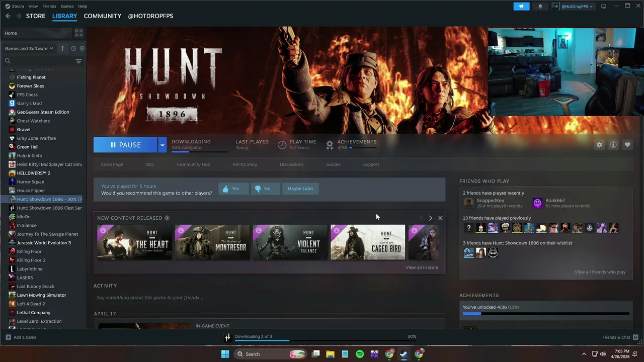Open the collections grid view icon
The width and height of the screenshot is (644, 362).
[x=78, y=33]
